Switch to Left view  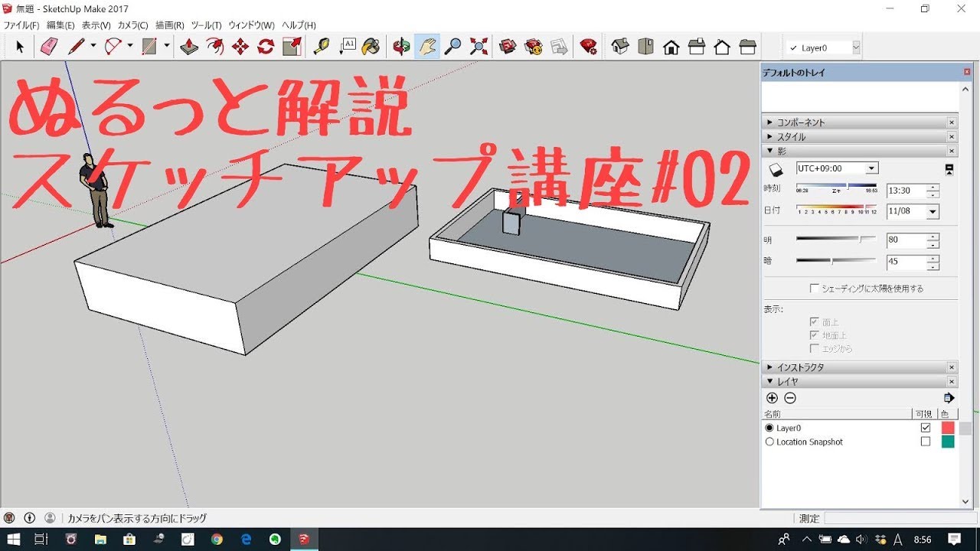[x=748, y=47]
